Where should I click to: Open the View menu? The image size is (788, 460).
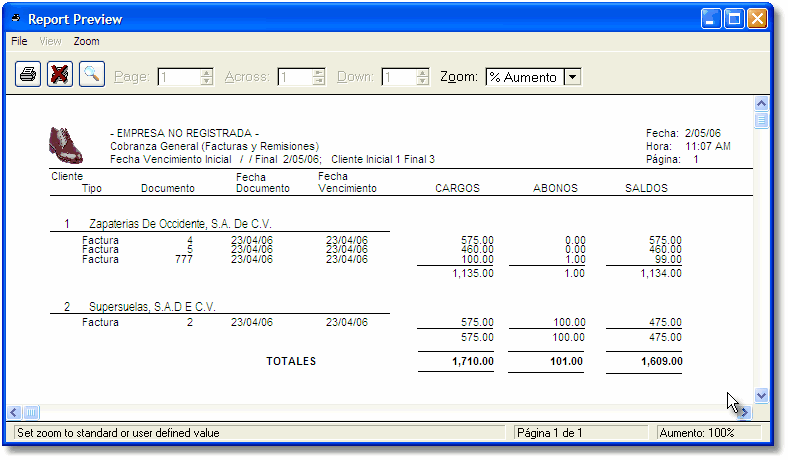click(x=50, y=41)
